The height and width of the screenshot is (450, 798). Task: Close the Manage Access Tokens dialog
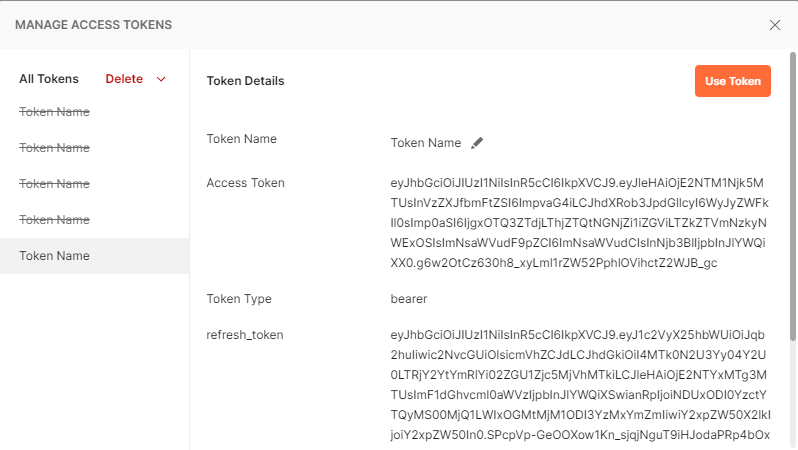(x=775, y=25)
